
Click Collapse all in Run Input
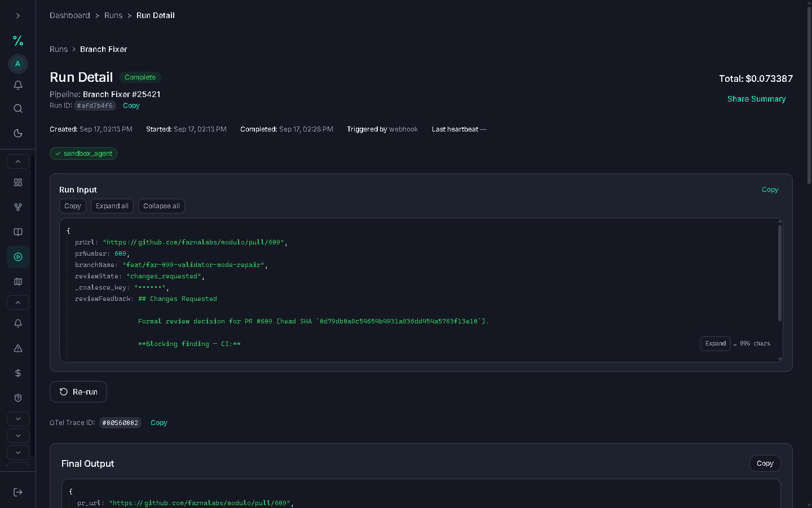[161, 206]
